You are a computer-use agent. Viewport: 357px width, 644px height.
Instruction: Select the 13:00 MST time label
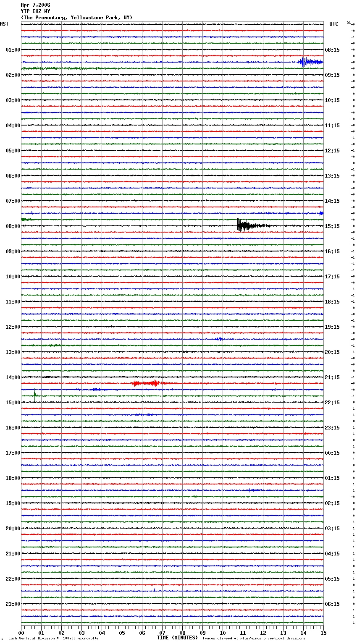pos(13,352)
